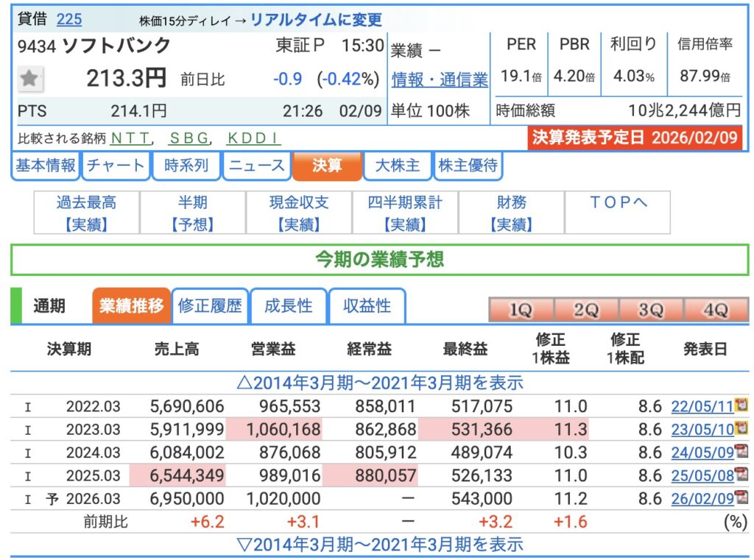Click the star favorite icon beside the stock price
This screenshot has width=754, height=560.
point(29,79)
